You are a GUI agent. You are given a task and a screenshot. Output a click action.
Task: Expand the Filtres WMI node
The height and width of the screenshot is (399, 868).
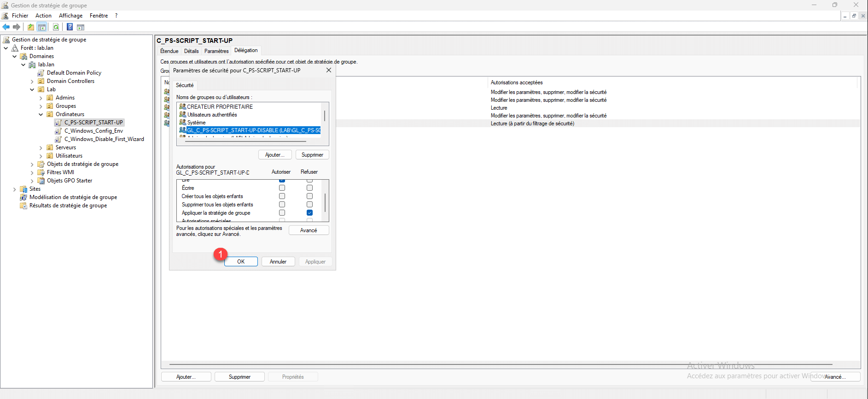pyautogui.click(x=32, y=173)
